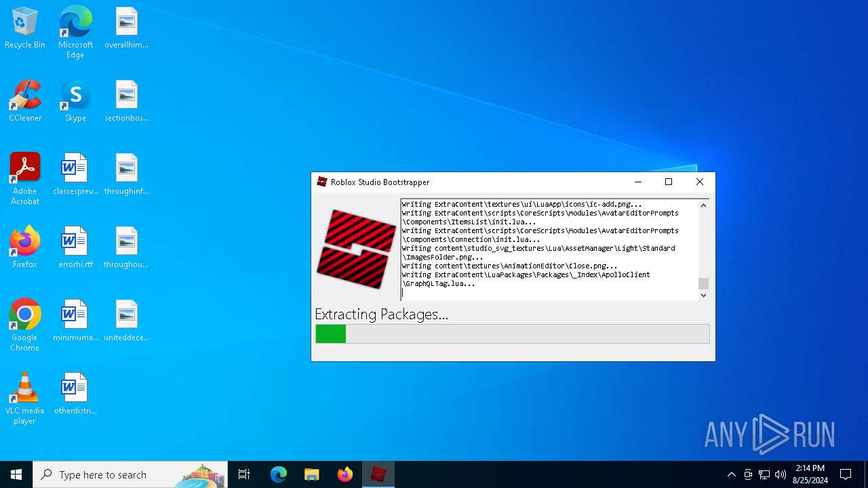
Task: Click the log line mentioning ic-add.png
Action: pyautogui.click(x=521, y=204)
